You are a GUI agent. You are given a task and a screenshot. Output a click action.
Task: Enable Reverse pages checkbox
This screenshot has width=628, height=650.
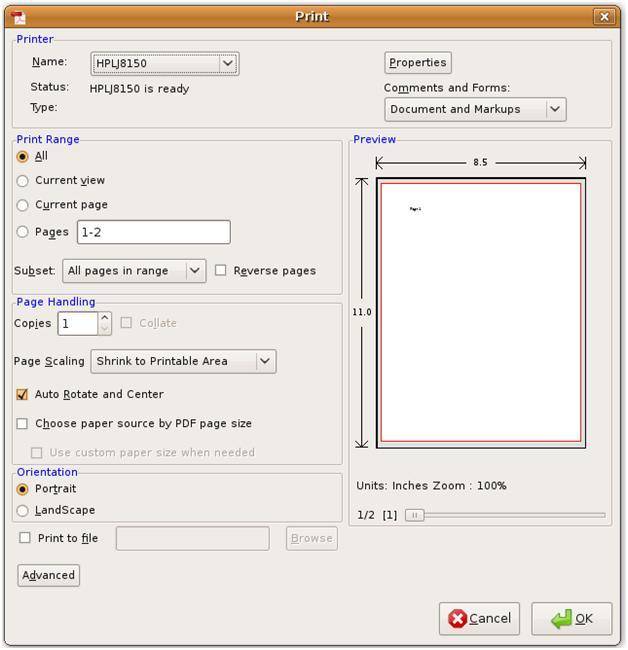coord(221,271)
